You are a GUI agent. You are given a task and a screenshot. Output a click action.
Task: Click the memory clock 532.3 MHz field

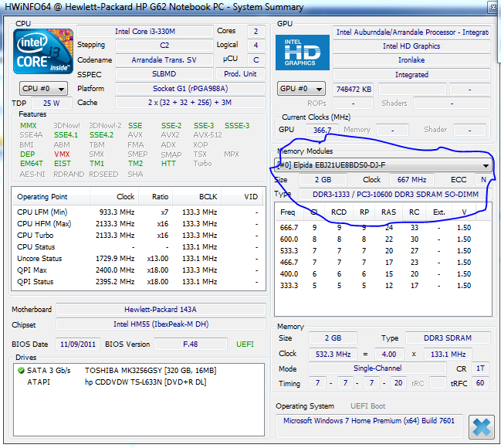tap(333, 354)
